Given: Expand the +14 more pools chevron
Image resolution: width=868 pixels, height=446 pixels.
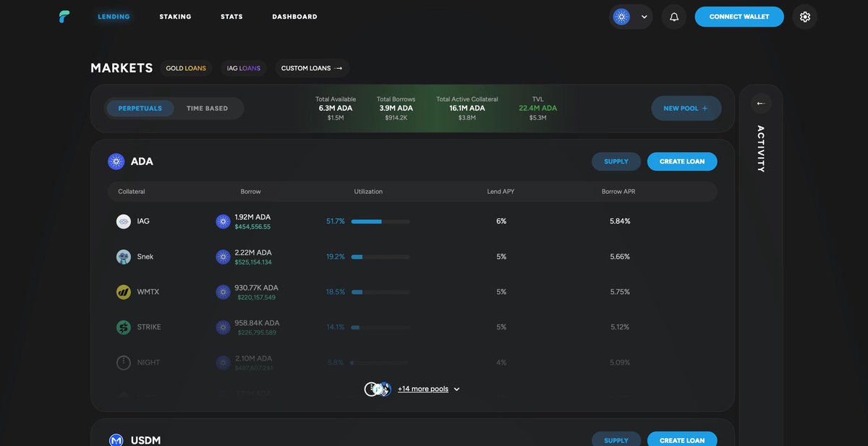Looking at the screenshot, I should coord(456,390).
